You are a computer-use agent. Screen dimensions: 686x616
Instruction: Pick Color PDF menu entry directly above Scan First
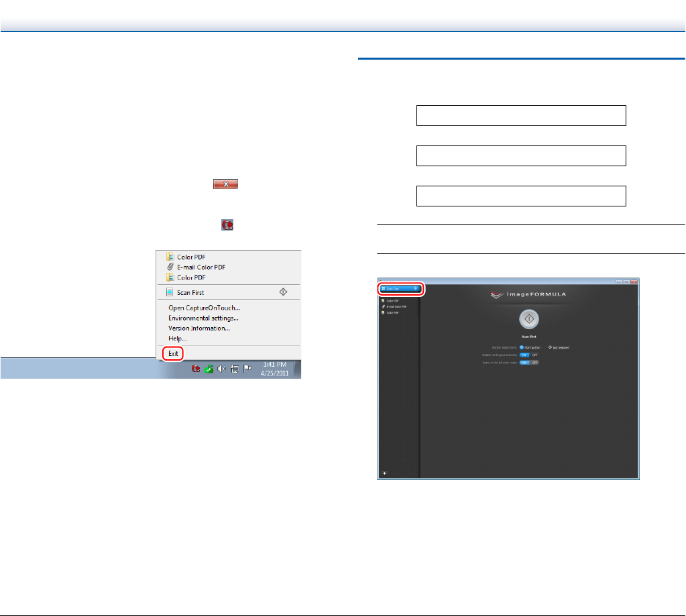tap(186, 278)
